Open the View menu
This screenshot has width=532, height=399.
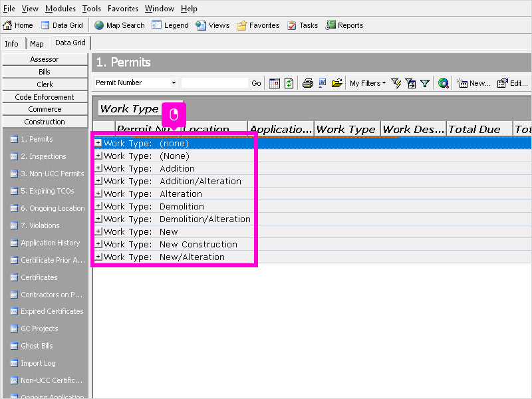click(x=30, y=9)
